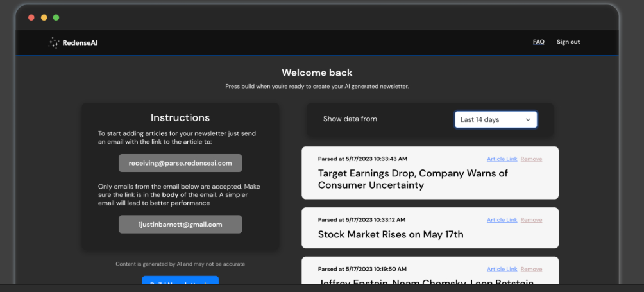Remove the Jeffrey Epstein article
This screenshot has height=292, width=644.
pos(531,270)
